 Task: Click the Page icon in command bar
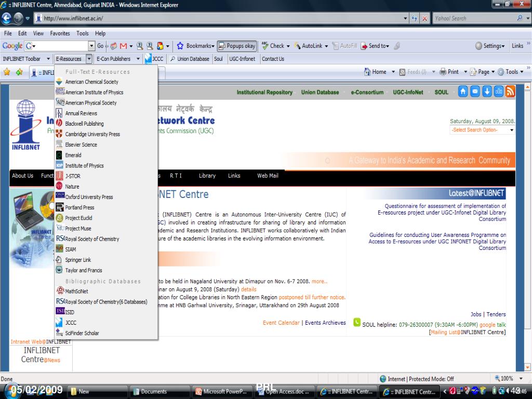coord(473,72)
